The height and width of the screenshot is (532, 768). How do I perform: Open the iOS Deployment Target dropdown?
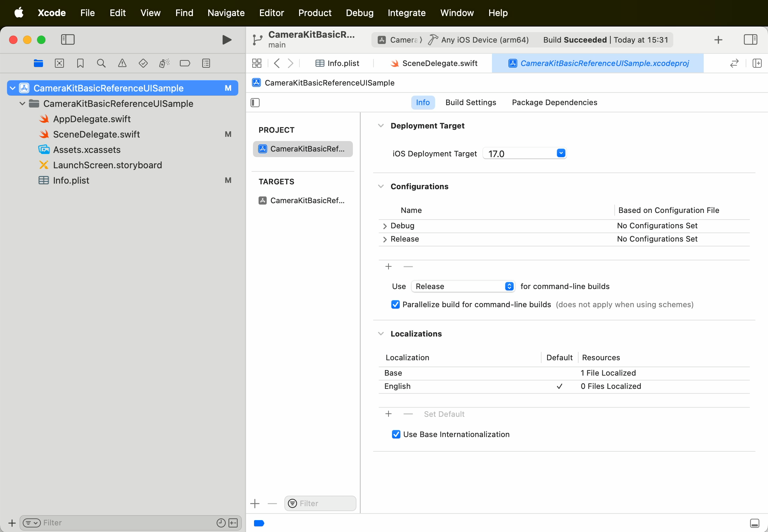[x=560, y=153]
